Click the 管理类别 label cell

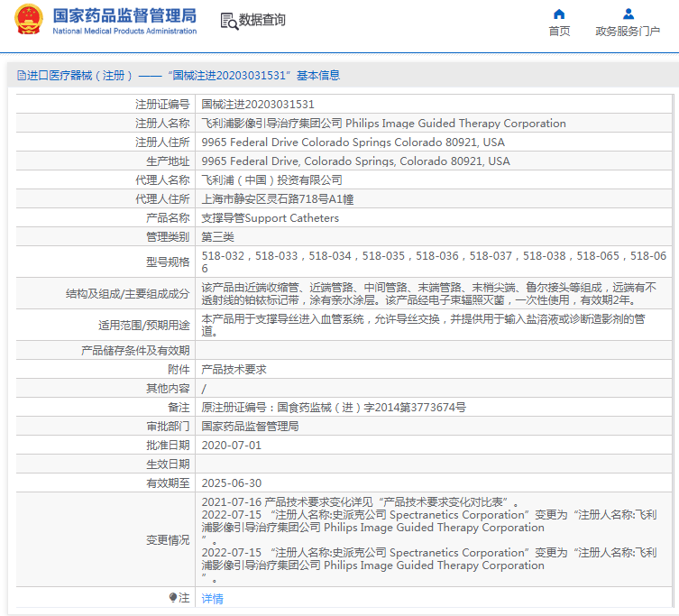[106, 237]
